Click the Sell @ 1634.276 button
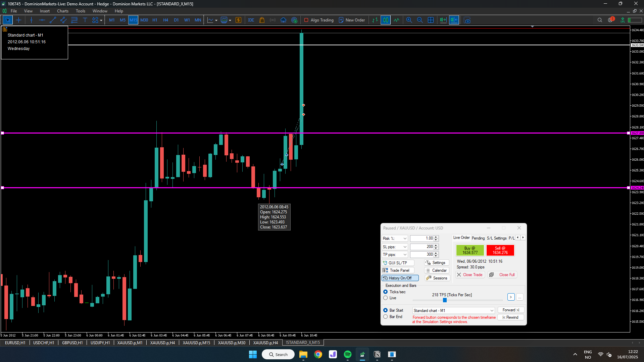 [500, 251]
